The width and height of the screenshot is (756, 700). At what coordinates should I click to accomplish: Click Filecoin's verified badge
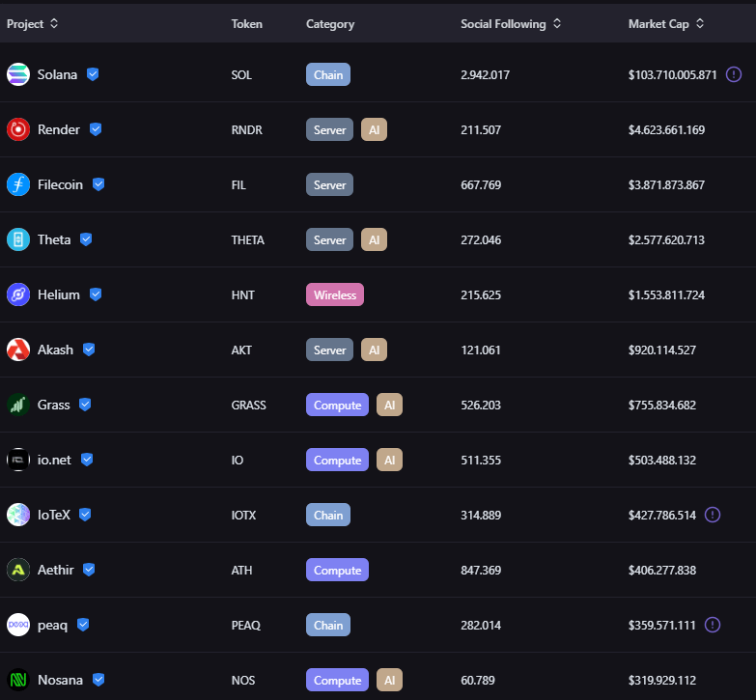(x=98, y=184)
